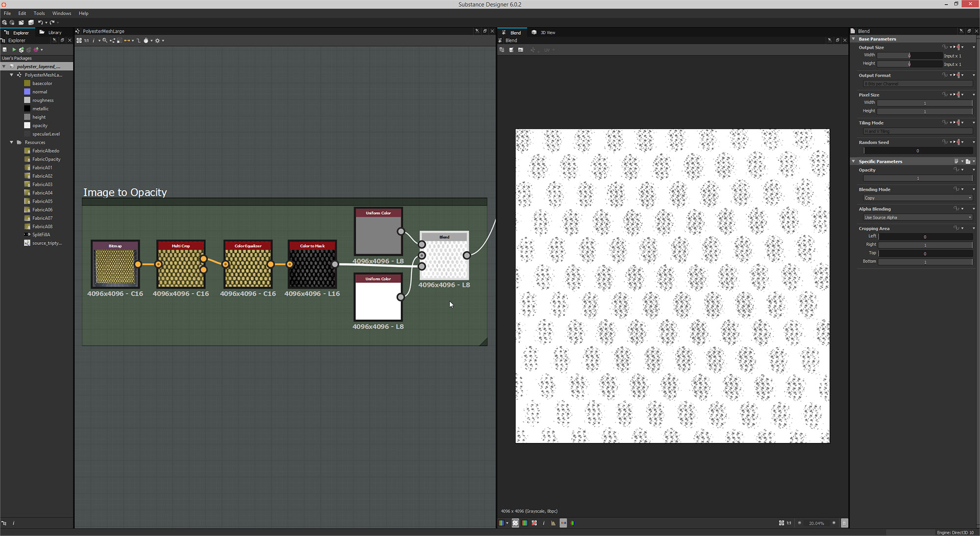This screenshot has width=980, height=536.
Task: Switch to the 3D View tab
Action: [547, 33]
